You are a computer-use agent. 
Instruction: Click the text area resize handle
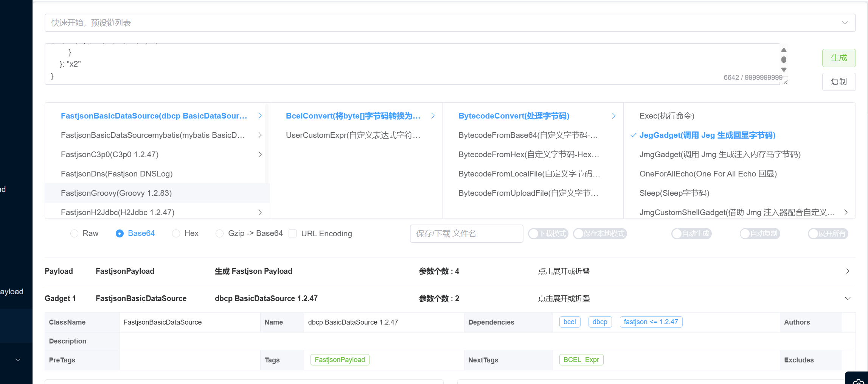(785, 82)
